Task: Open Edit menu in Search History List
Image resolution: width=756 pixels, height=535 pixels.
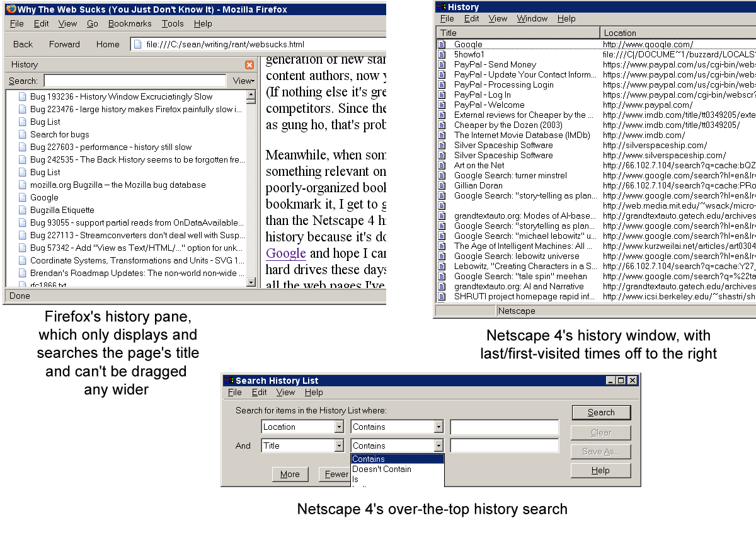Action: tap(259, 392)
